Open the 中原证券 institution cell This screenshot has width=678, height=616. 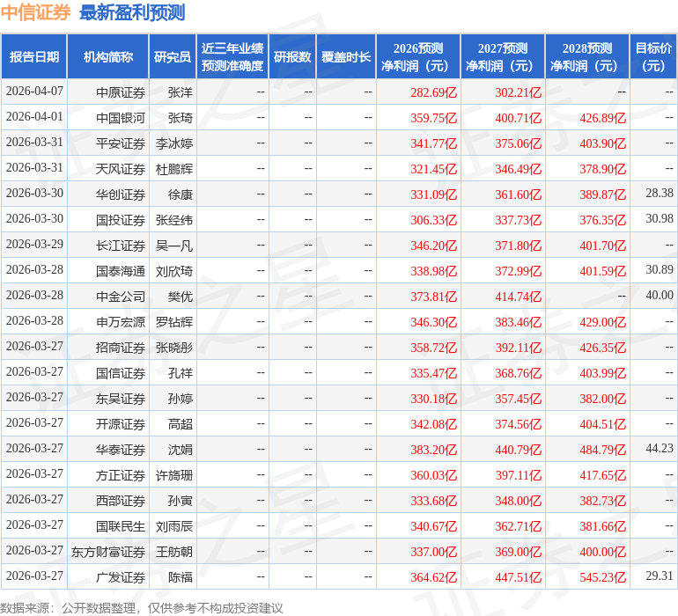(121, 92)
